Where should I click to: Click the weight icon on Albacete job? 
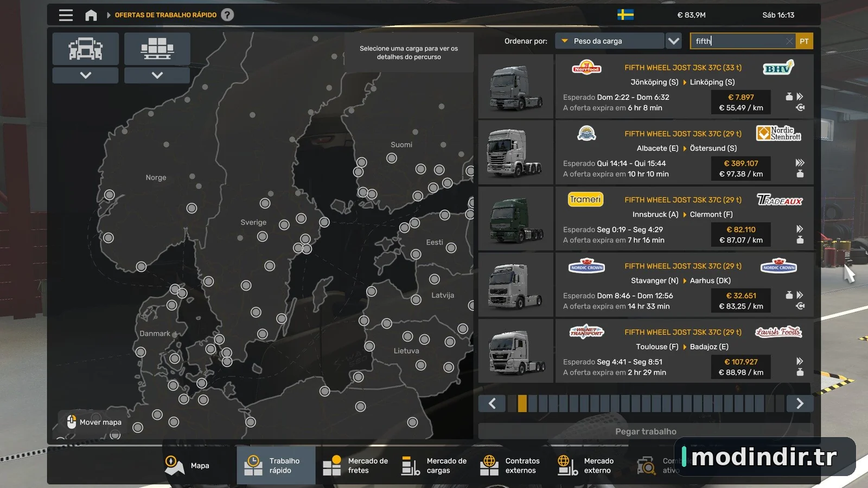pyautogui.click(x=800, y=174)
